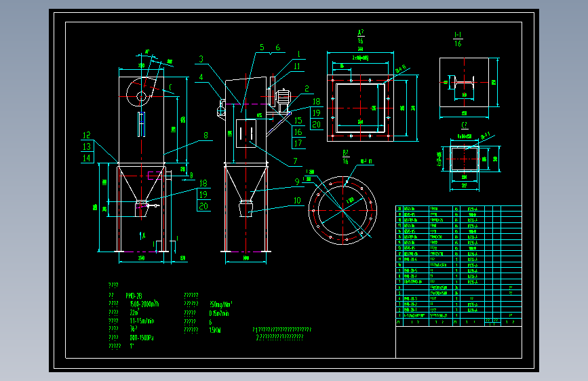Viewport: 588px width, 381px height.
Task: Click the motor power value 1.5KW
Action: (x=215, y=330)
